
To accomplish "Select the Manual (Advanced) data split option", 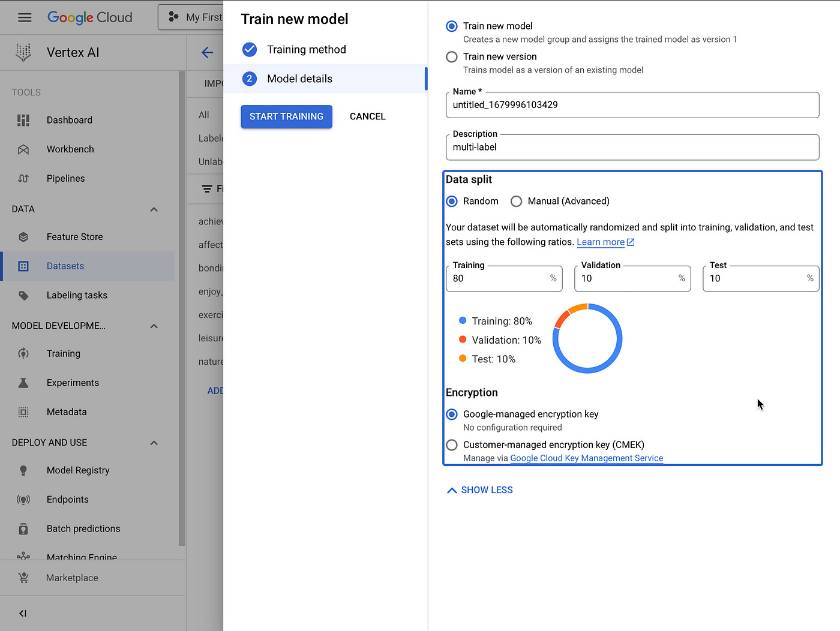I will tap(517, 201).
